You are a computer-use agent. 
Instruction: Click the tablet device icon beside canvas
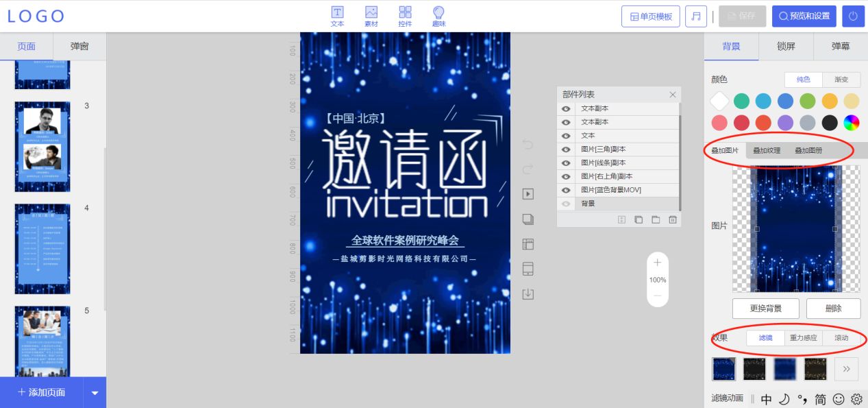[528, 269]
